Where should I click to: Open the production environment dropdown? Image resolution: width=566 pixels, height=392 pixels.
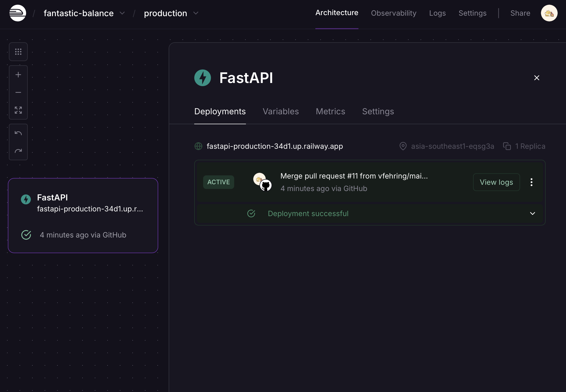coord(196,13)
